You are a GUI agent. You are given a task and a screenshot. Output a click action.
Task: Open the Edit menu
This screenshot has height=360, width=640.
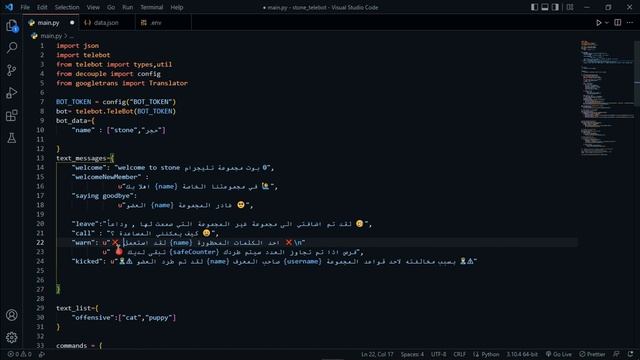pyautogui.click(x=42, y=7)
